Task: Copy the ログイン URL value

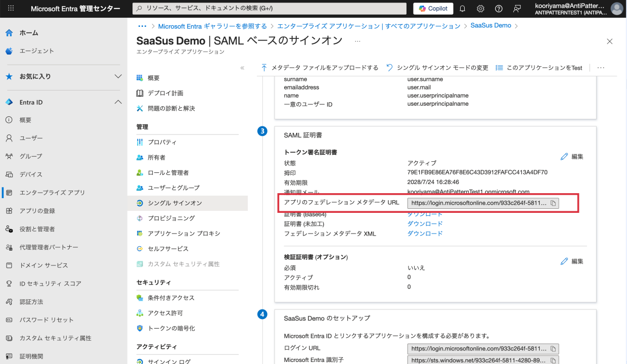Action: point(553,349)
